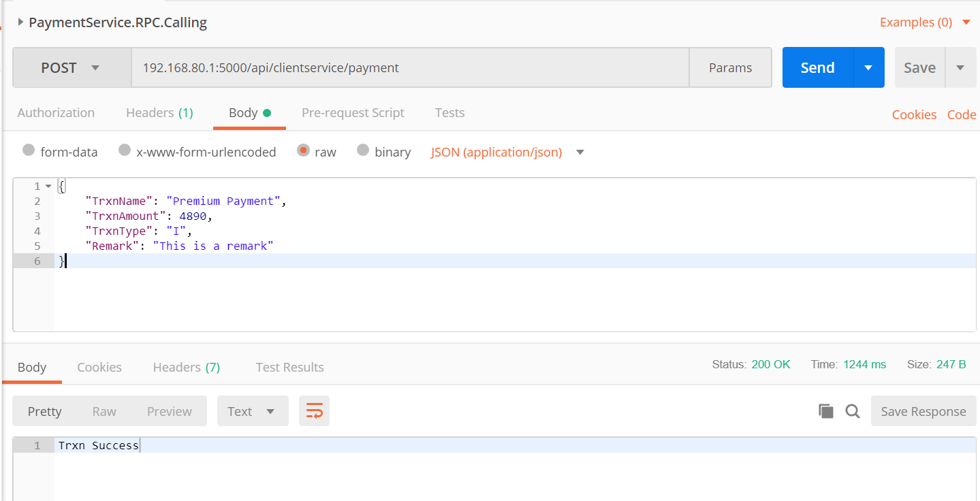Screen dimensions: 980x501
Task: Switch to the Authorization tab
Action: 56,113
